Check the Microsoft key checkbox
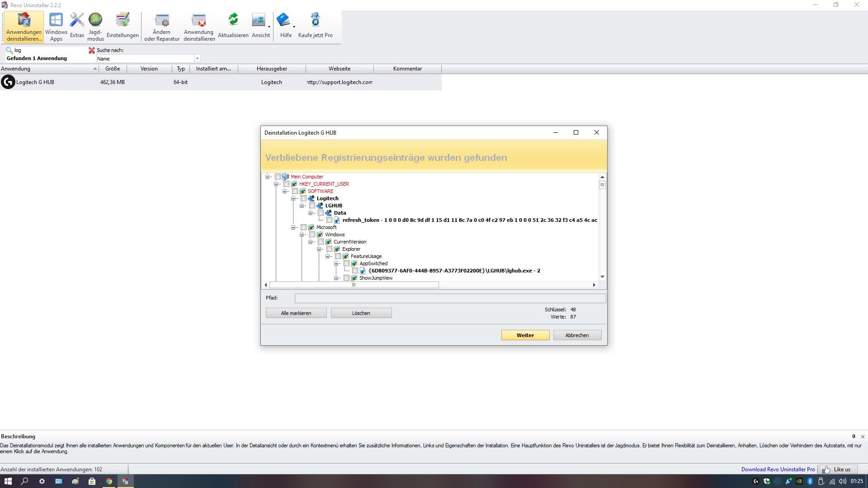The image size is (868, 488). point(303,227)
